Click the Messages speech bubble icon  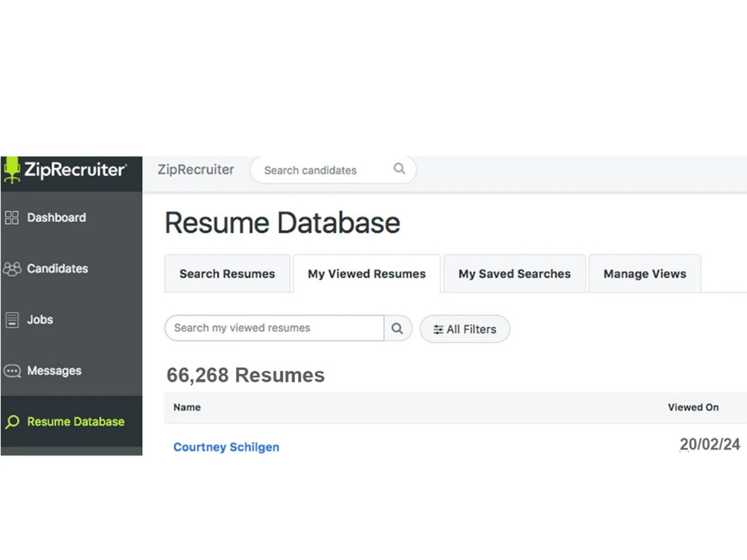tap(13, 371)
